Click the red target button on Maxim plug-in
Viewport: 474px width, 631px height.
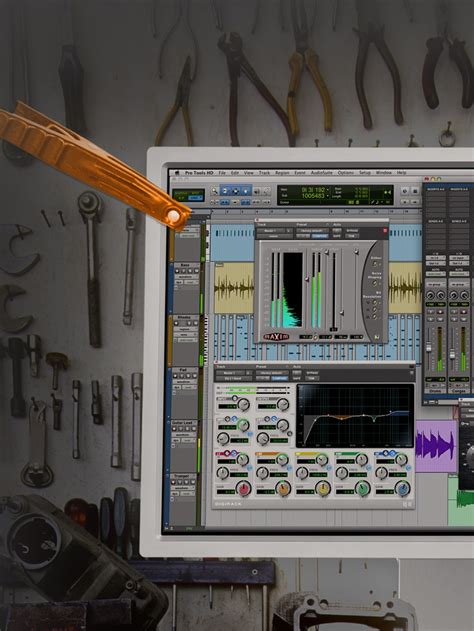(x=385, y=231)
